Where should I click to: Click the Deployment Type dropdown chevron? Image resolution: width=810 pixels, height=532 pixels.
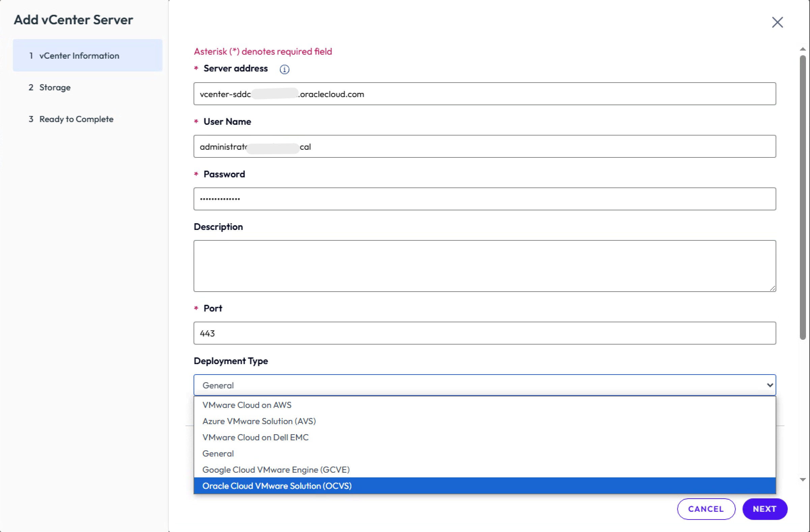coord(770,385)
